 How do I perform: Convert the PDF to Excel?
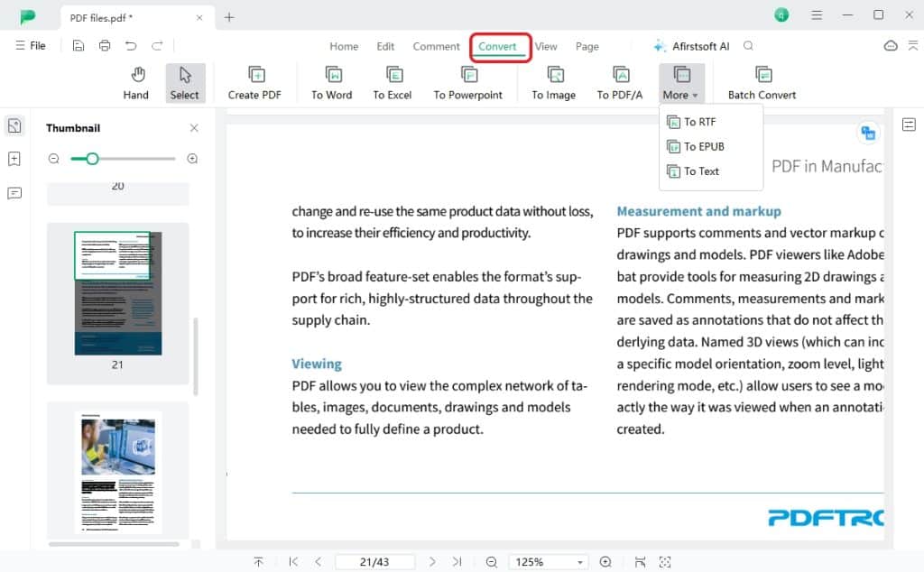click(393, 82)
